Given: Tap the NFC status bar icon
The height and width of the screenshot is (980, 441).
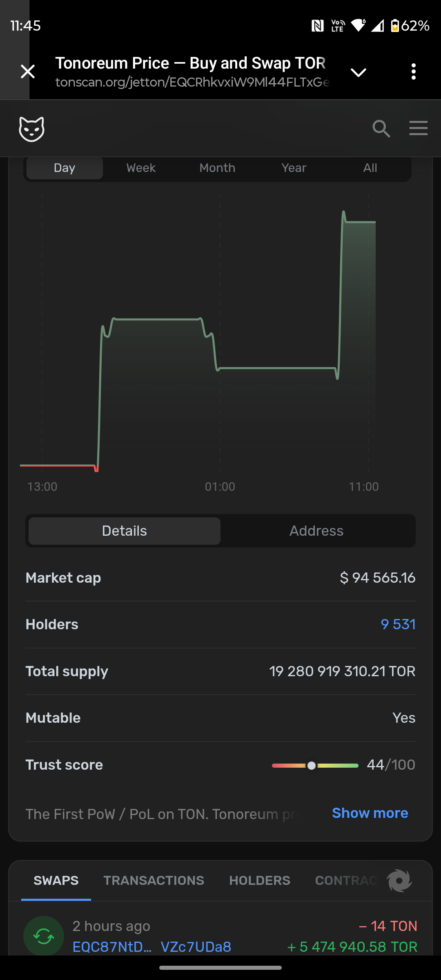Looking at the screenshot, I should click(318, 26).
